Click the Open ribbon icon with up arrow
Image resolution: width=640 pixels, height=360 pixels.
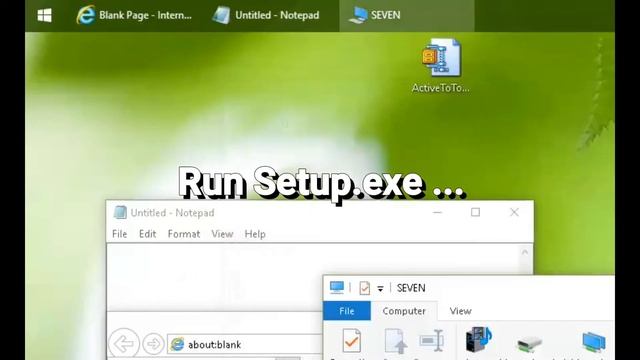click(x=396, y=341)
